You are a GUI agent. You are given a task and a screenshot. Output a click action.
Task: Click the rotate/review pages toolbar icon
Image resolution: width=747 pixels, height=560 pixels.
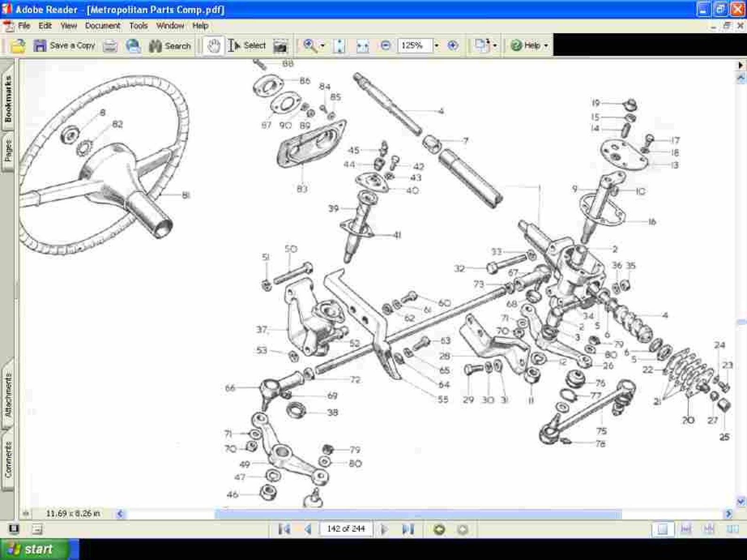pyautogui.click(x=481, y=46)
